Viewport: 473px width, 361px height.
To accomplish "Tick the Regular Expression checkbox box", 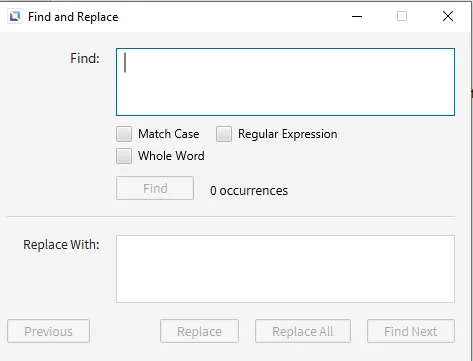I will tap(224, 134).
